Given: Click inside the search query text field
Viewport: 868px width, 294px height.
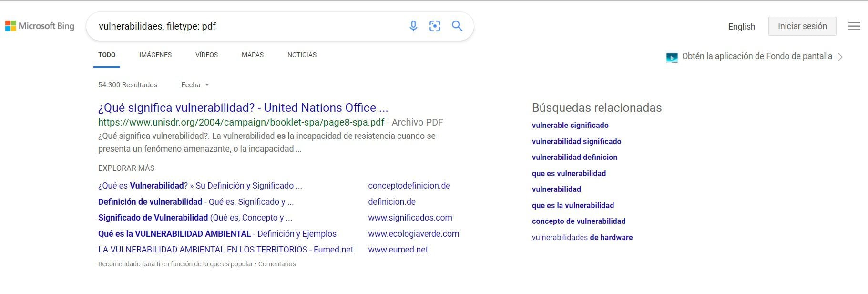Looking at the screenshot, I should click(x=248, y=26).
